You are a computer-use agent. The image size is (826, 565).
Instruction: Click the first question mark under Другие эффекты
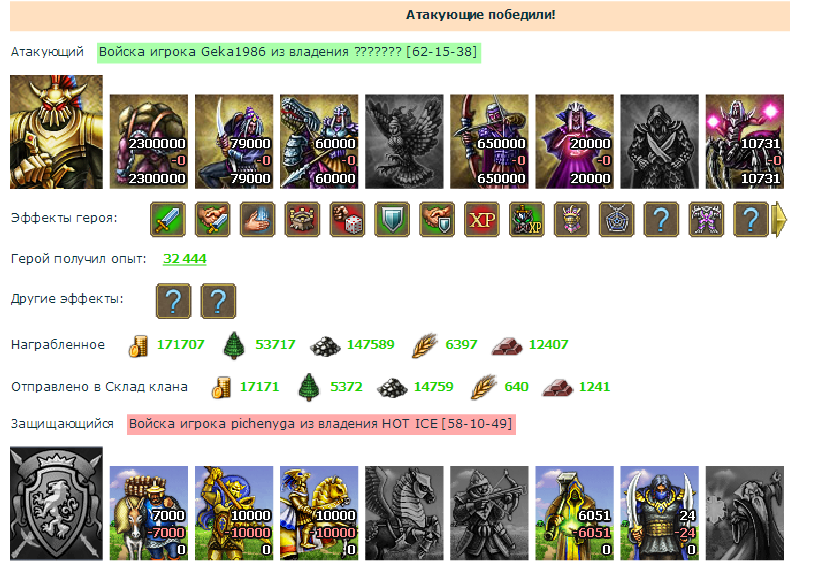(174, 301)
